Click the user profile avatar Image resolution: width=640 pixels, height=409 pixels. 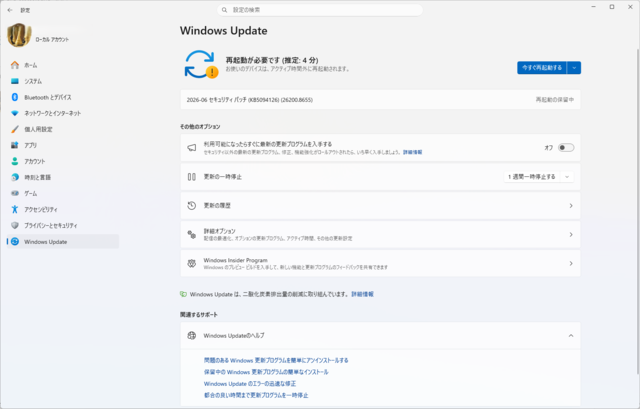[x=19, y=35]
